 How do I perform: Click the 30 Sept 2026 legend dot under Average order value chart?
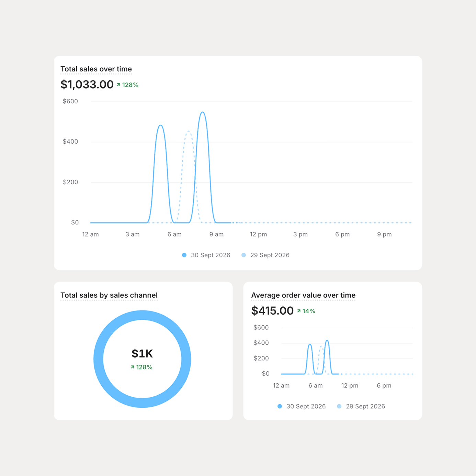[x=280, y=406]
